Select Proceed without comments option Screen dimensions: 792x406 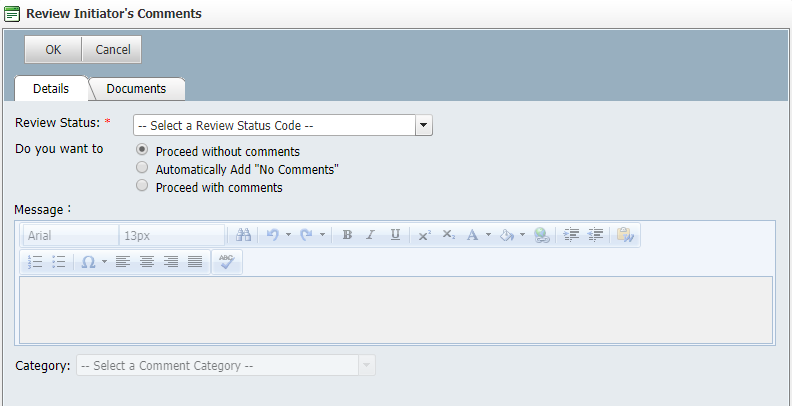142,149
